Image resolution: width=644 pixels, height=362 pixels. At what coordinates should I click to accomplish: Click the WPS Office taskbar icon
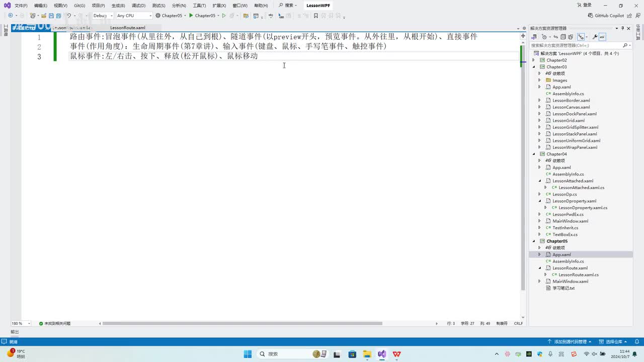pyautogui.click(x=397, y=354)
